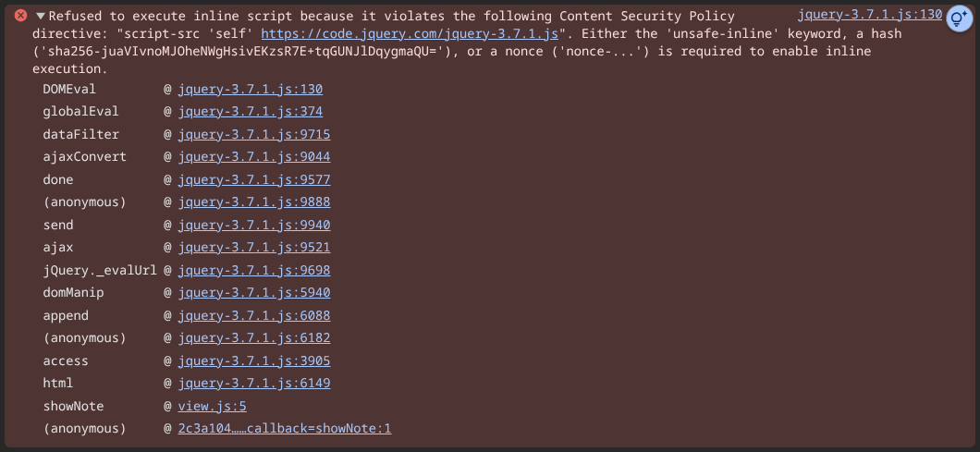Image resolution: width=980 pixels, height=452 pixels.
Task: Open the globalEval jquery-3.7.1.js:374 link
Action: tap(250, 112)
